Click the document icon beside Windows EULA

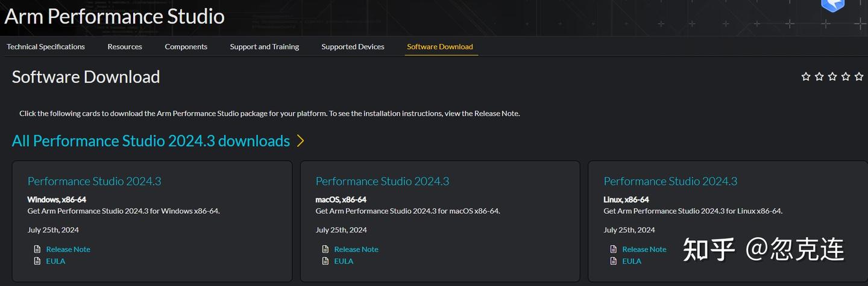coord(38,261)
